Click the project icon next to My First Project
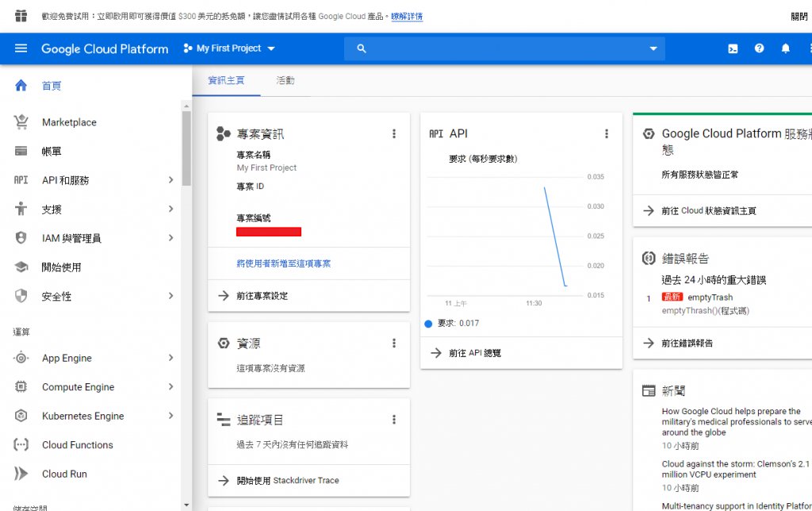This screenshot has height=511, width=812. [x=188, y=48]
